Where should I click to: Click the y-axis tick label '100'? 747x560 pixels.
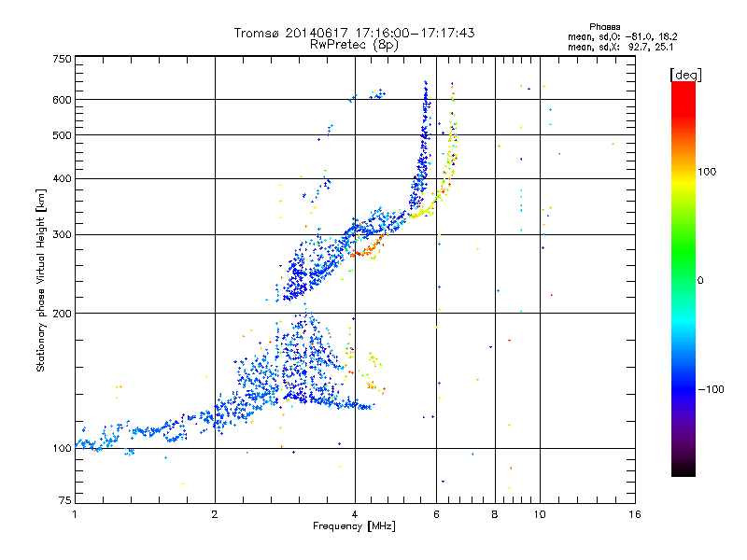[x=62, y=449]
